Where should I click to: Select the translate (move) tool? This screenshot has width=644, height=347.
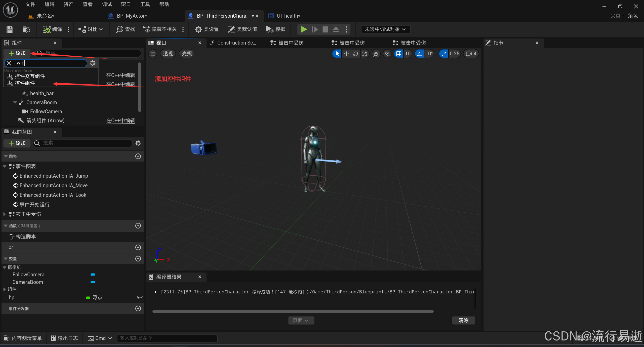tap(346, 54)
